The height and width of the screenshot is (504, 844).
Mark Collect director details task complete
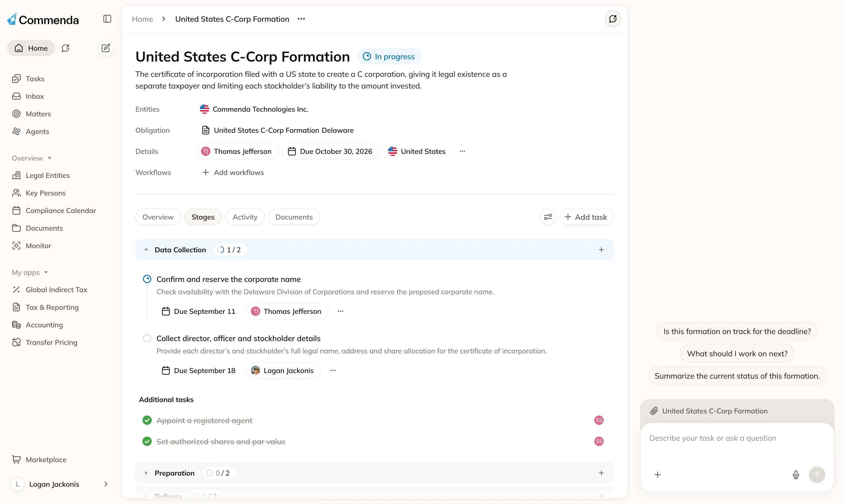pos(147,338)
